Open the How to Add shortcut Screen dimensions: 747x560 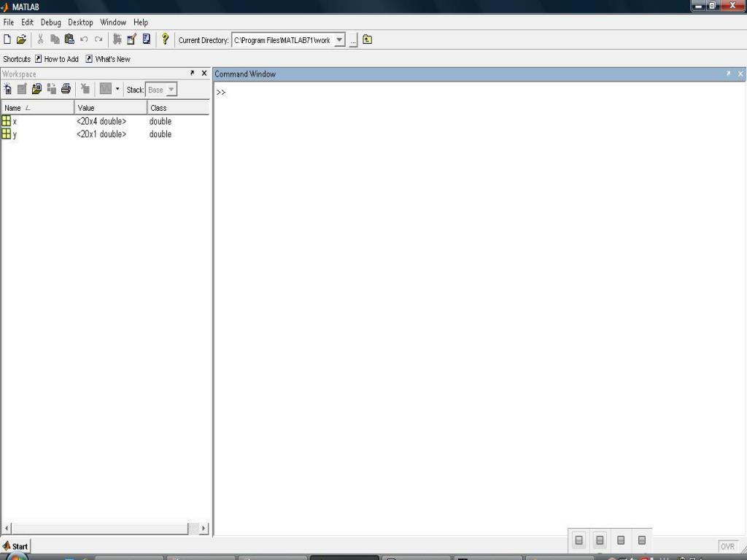point(57,59)
